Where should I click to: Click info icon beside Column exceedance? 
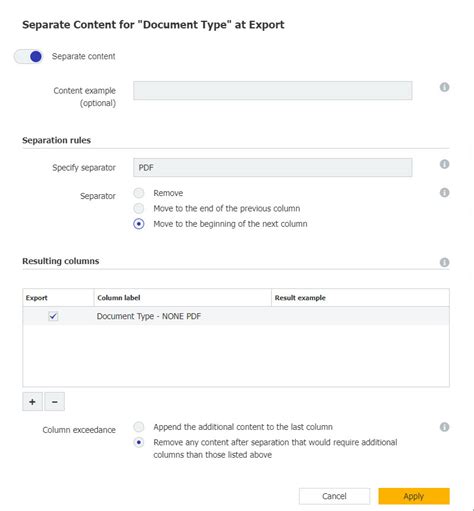pos(444,427)
